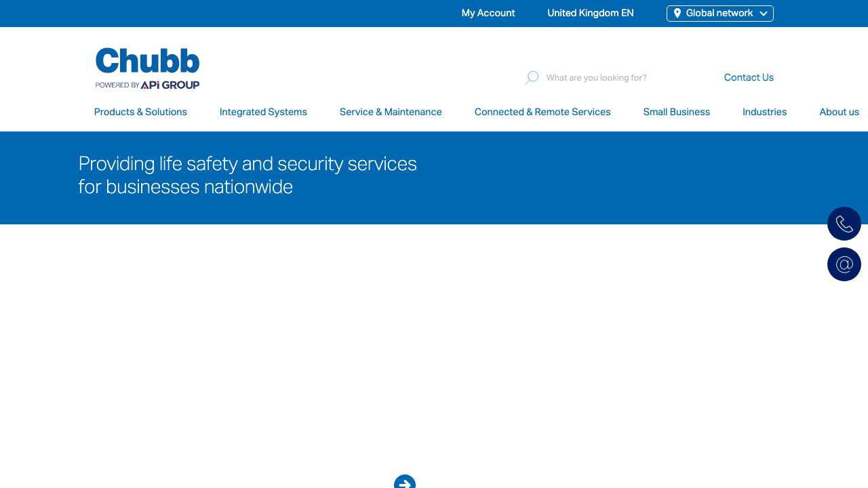This screenshot has width=868, height=488.
Task: Click the location pin icon
Action: click(677, 14)
